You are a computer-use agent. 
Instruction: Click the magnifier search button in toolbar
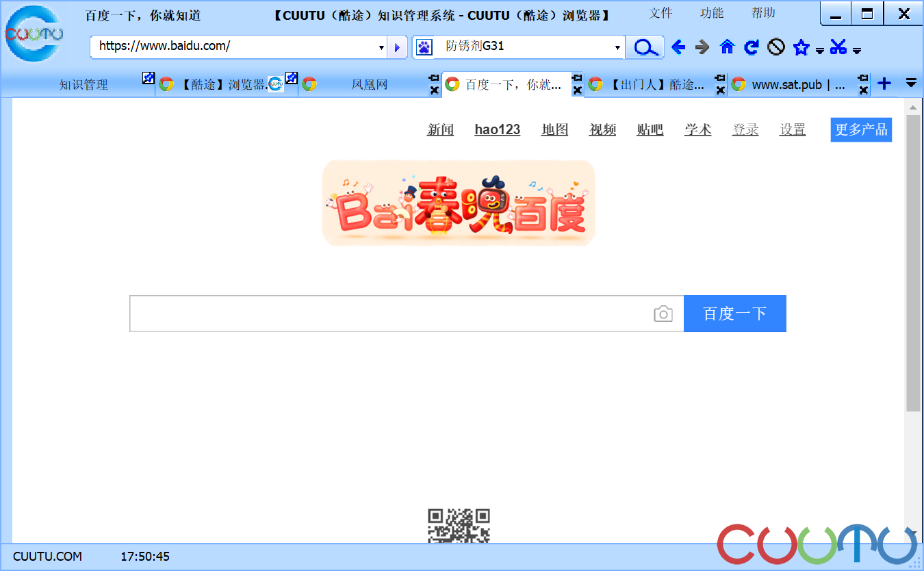(645, 47)
